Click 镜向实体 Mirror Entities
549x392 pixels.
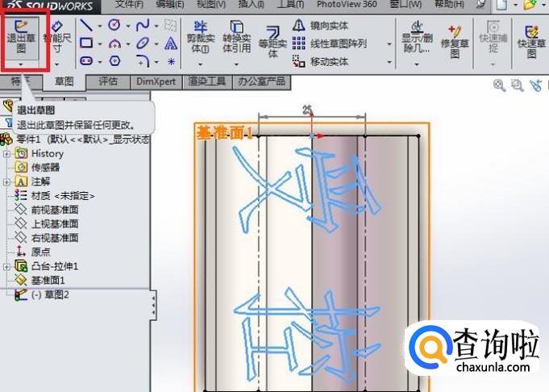click(x=320, y=26)
